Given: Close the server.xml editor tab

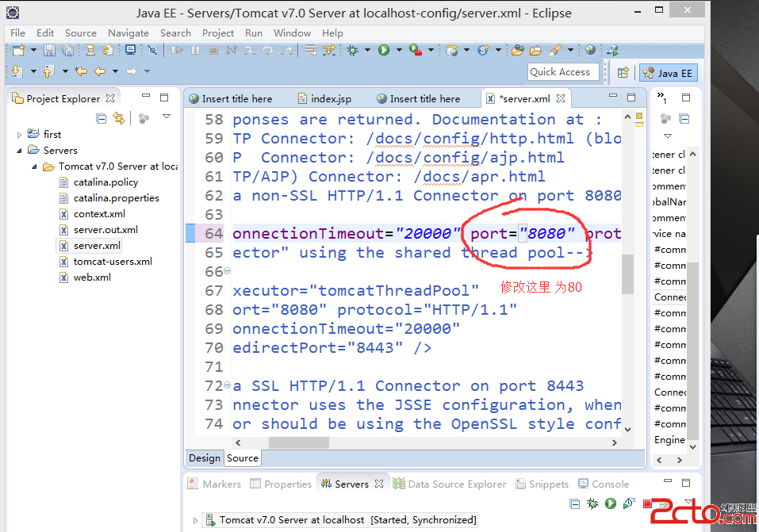Looking at the screenshot, I should tap(561, 98).
